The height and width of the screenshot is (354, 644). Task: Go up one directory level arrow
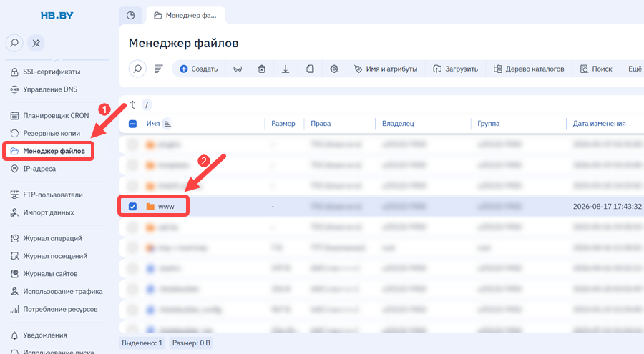132,104
